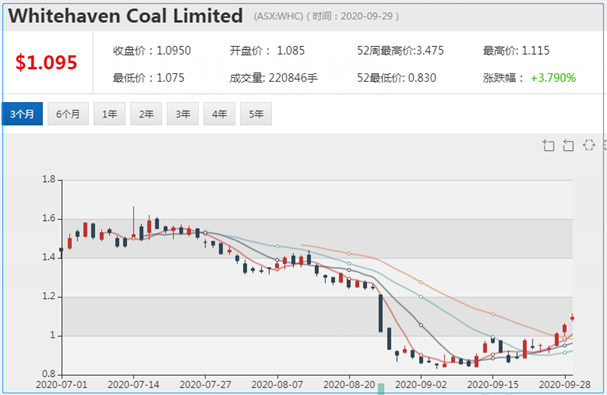Click the Whitehaven Coal Limited title
Viewport: 607px width, 395px height.
pyautogui.click(x=125, y=16)
